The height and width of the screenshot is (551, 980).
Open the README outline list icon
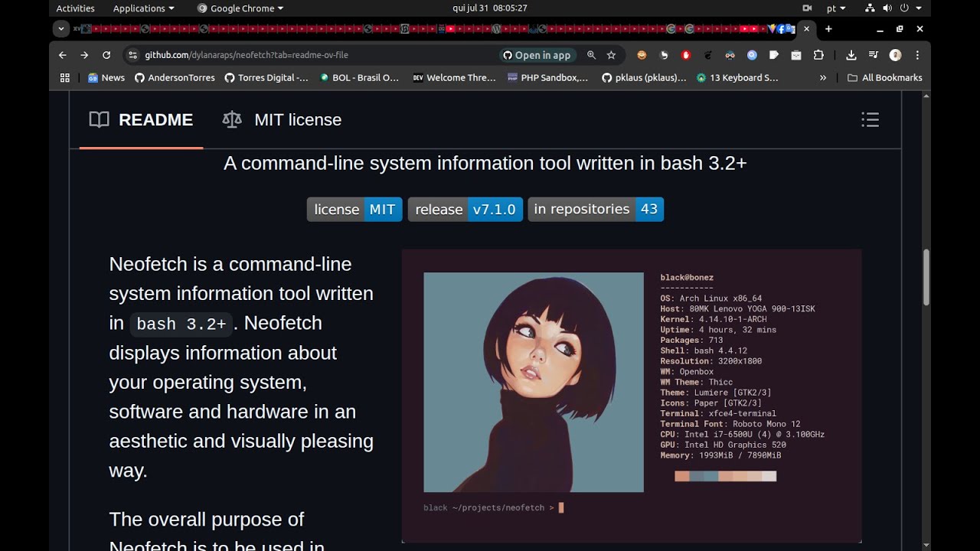[x=870, y=119]
